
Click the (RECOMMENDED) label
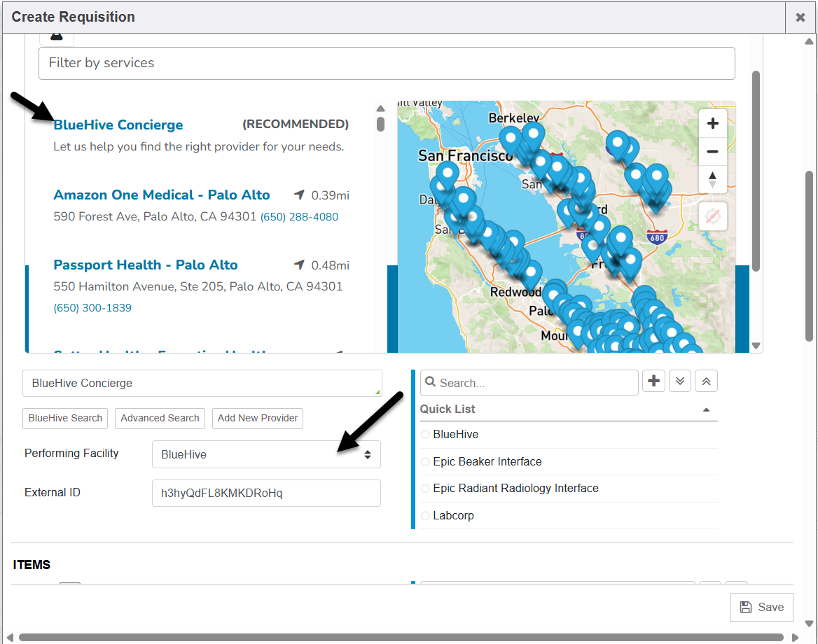click(296, 124)
